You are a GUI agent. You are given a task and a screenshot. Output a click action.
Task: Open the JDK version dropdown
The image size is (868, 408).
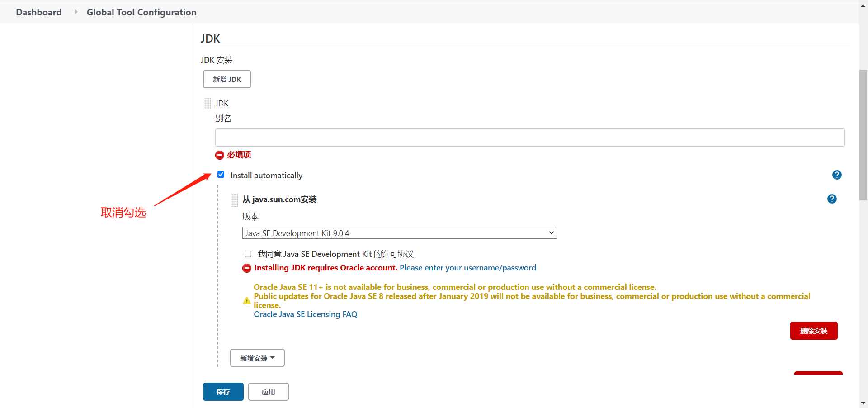[400, 233]
